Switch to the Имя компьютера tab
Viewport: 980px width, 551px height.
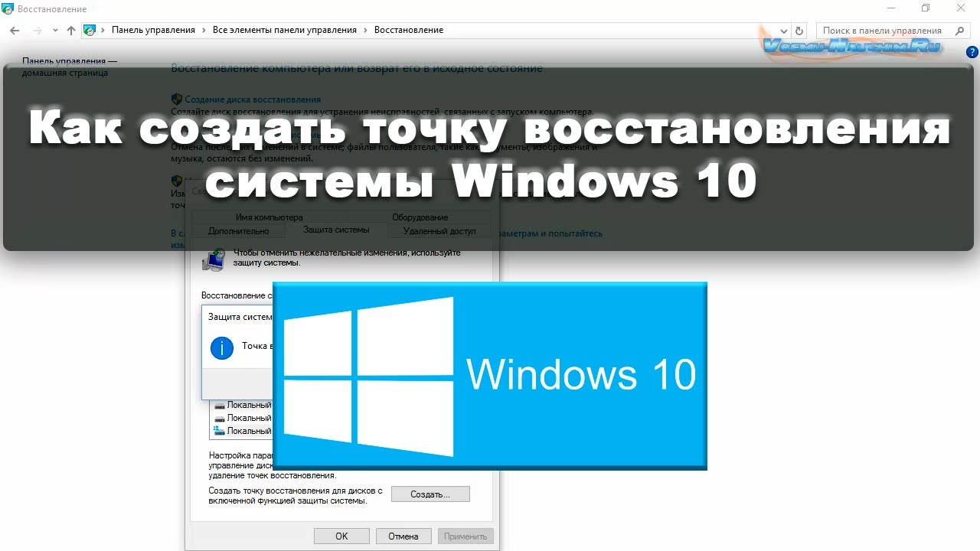click(269, 217)
